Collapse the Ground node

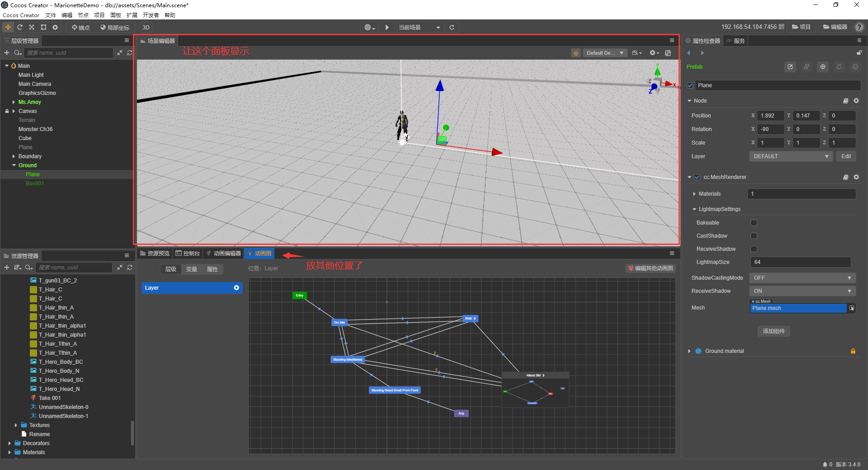coord(14,165)
